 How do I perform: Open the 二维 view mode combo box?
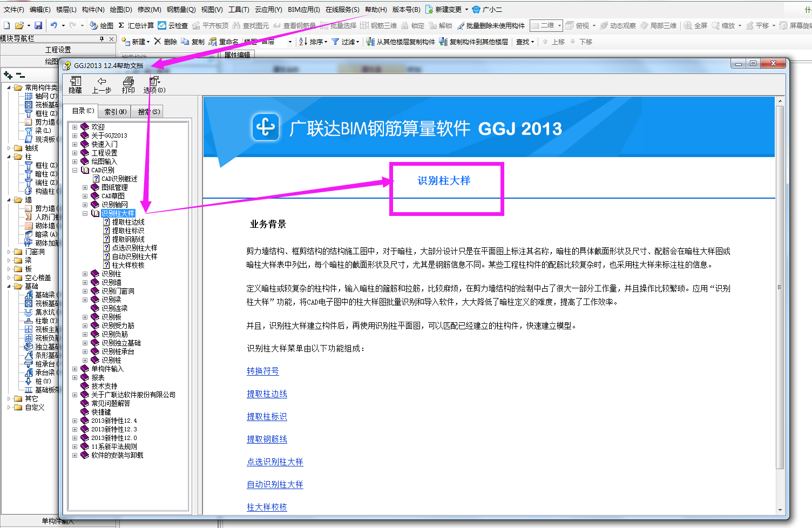point(546,25)
